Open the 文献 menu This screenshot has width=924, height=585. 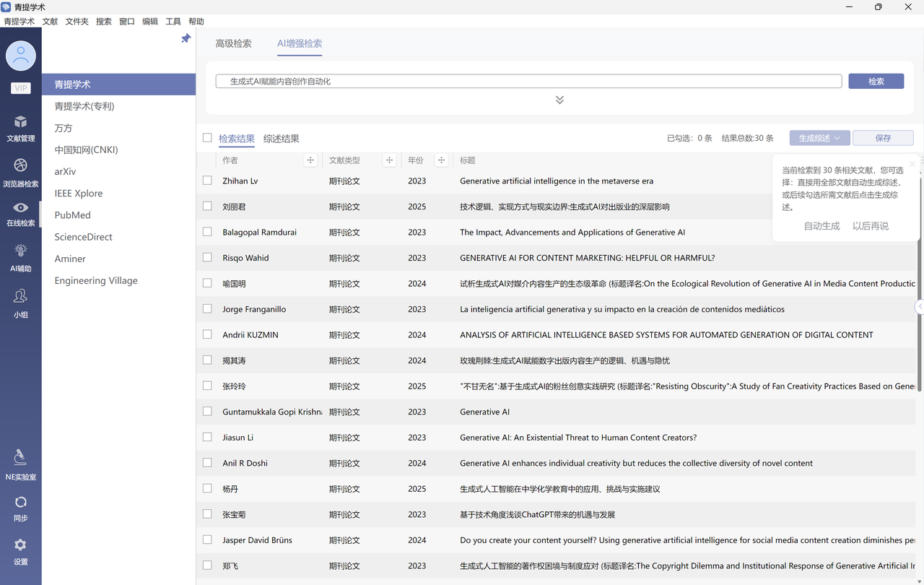click(50, 22)
